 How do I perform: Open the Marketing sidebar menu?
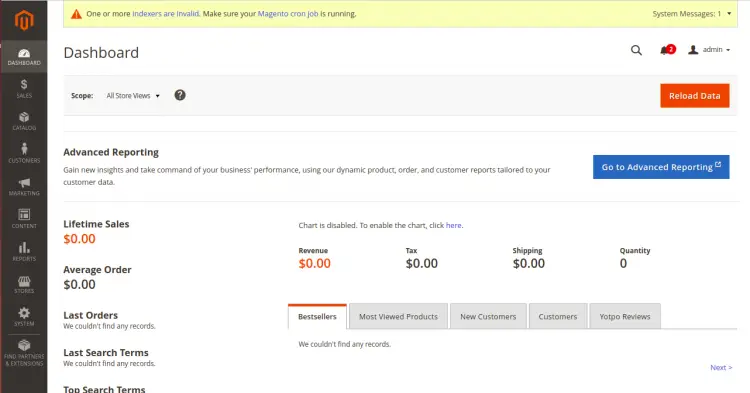(x=24, y=186)
